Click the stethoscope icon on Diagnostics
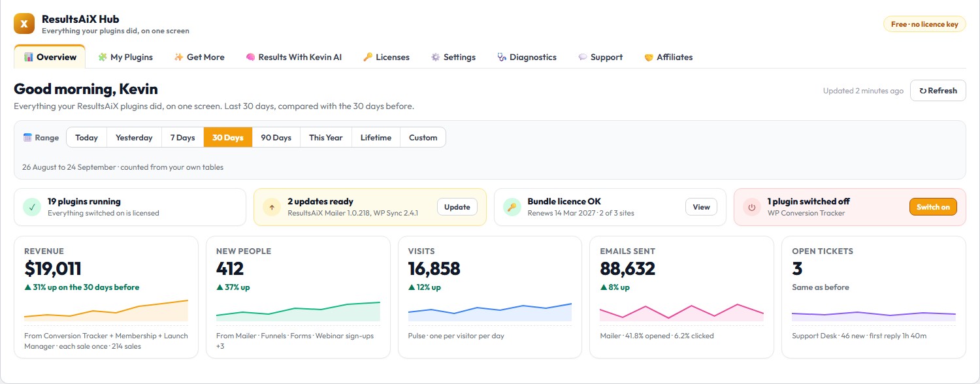Viewport: 980px width, 384px height. point(502,57)
